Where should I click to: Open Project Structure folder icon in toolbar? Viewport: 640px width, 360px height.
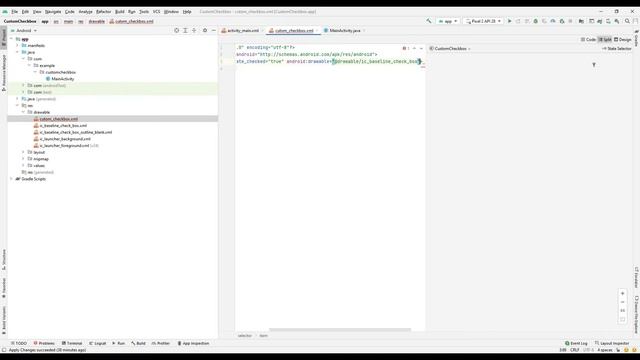pos(581,21)
